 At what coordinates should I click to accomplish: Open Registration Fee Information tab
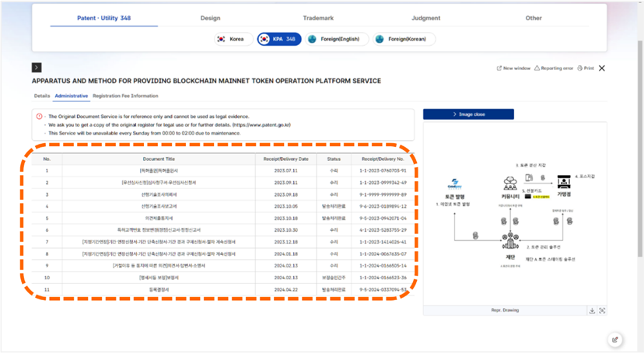click(x=125, y=96)
